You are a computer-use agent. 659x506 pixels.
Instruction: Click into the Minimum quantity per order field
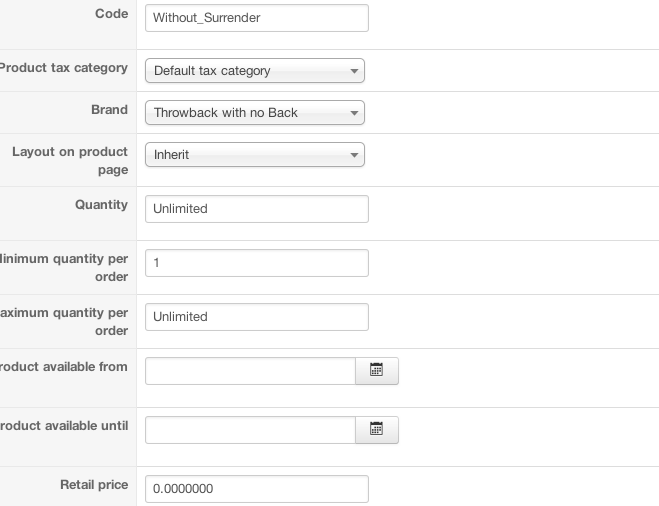click(x=257, y=263)
